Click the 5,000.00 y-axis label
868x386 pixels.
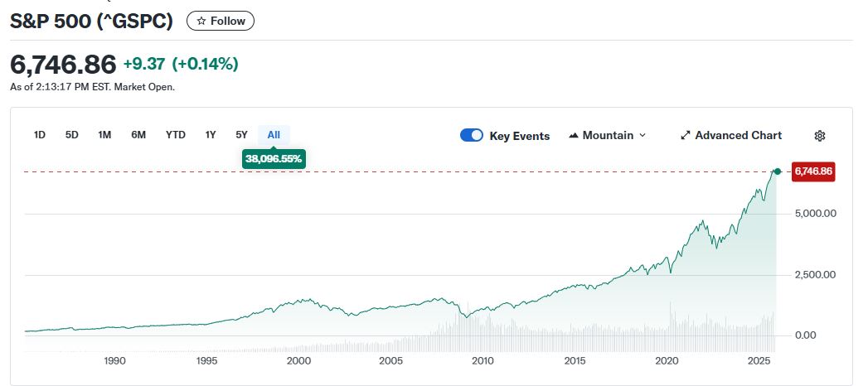(815, 214)
